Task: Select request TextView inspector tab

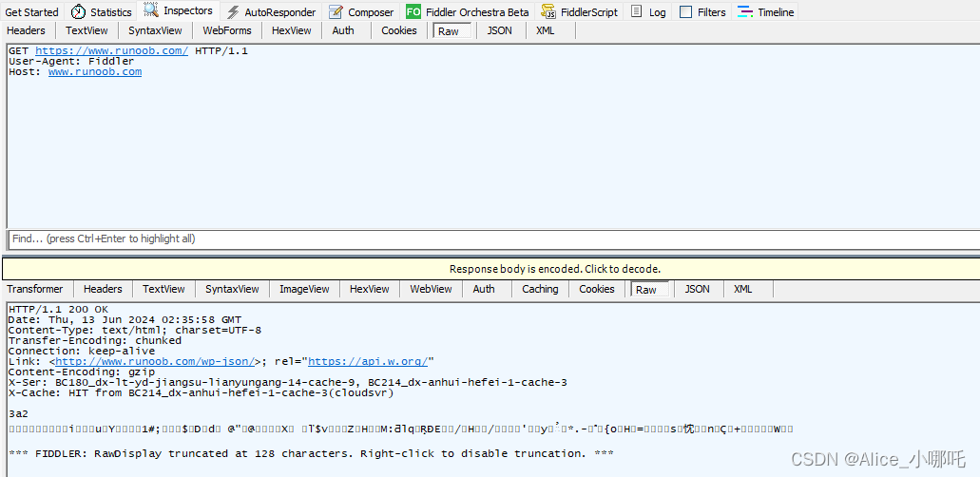Action: coord(86,30)
